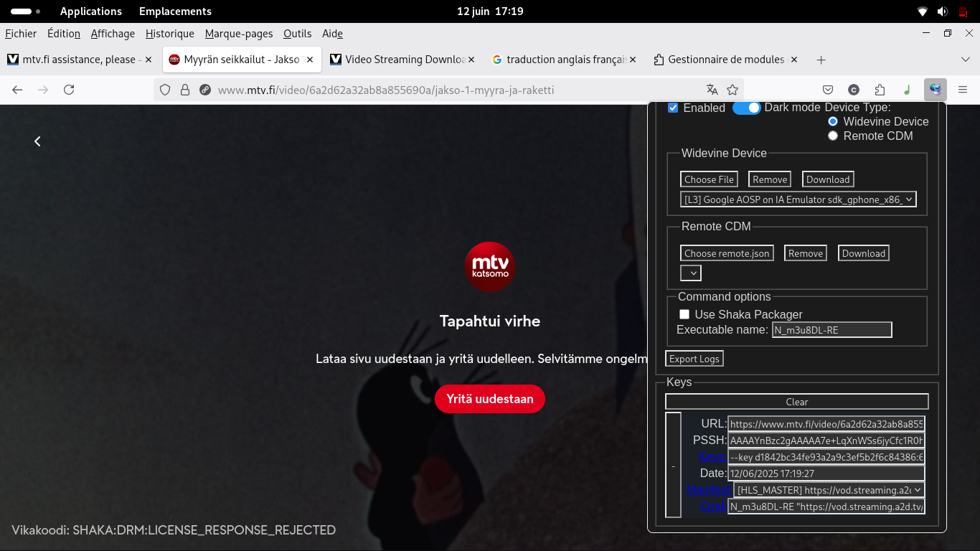
Task: Open the battery status indicator
Action: point(963,11)
